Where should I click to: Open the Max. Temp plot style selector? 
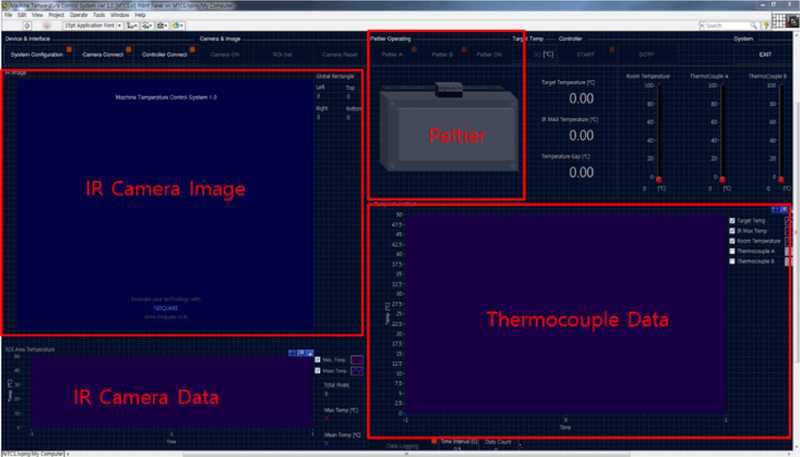pos(357,359)
